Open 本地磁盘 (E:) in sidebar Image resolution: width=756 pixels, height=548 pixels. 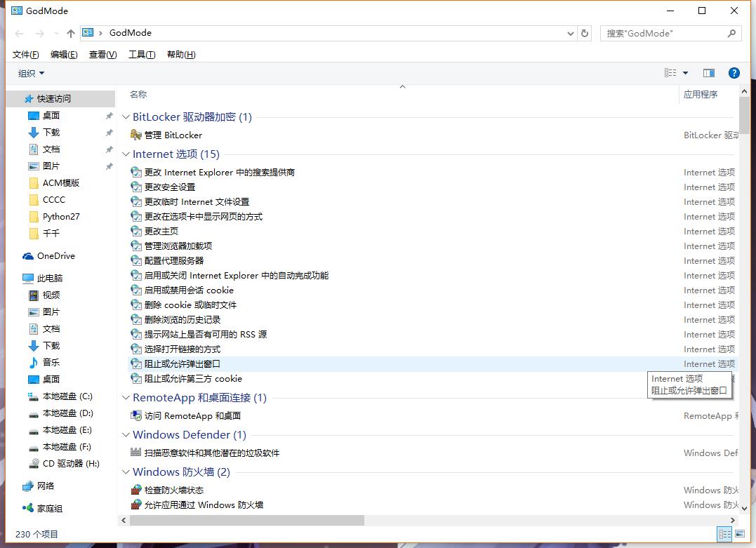(67, 430)
